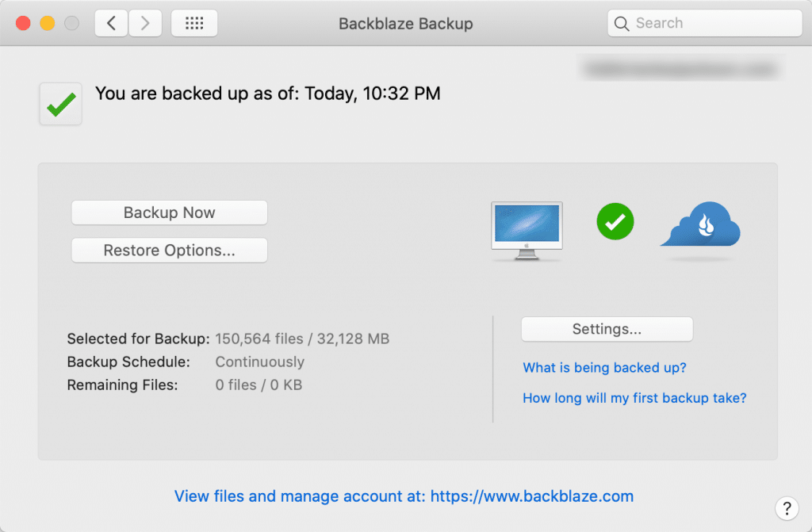Click the magnifying glass search icon

pos(622,24)
